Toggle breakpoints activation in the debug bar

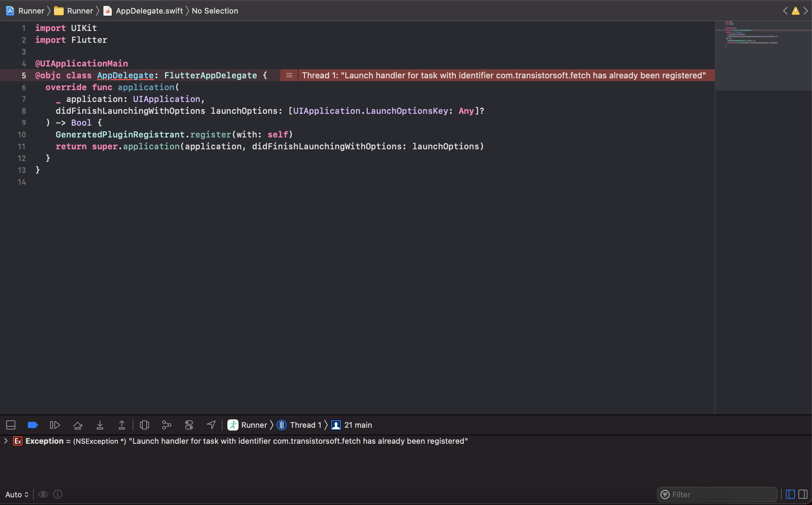coord(33,425)
